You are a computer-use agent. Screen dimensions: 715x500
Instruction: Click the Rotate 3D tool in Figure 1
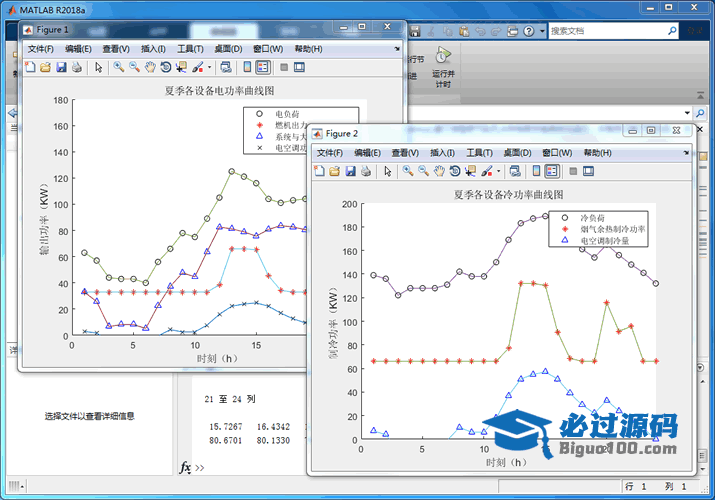click(x=165, y=67)
